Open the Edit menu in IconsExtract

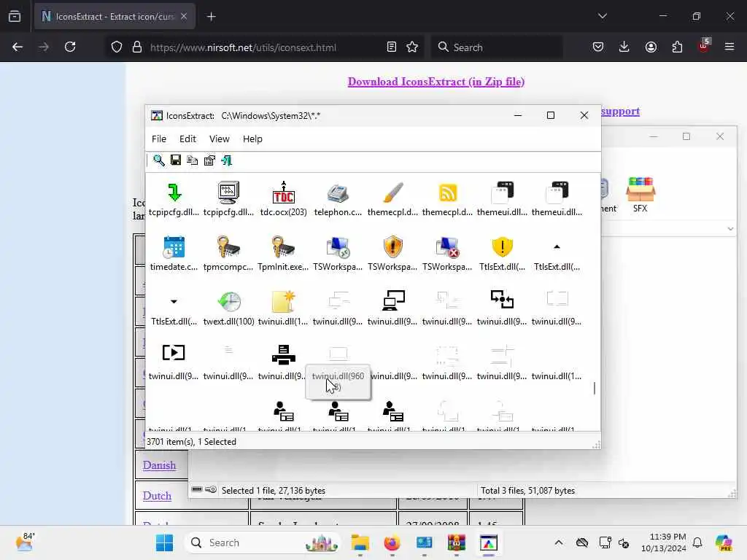[187, 139]
